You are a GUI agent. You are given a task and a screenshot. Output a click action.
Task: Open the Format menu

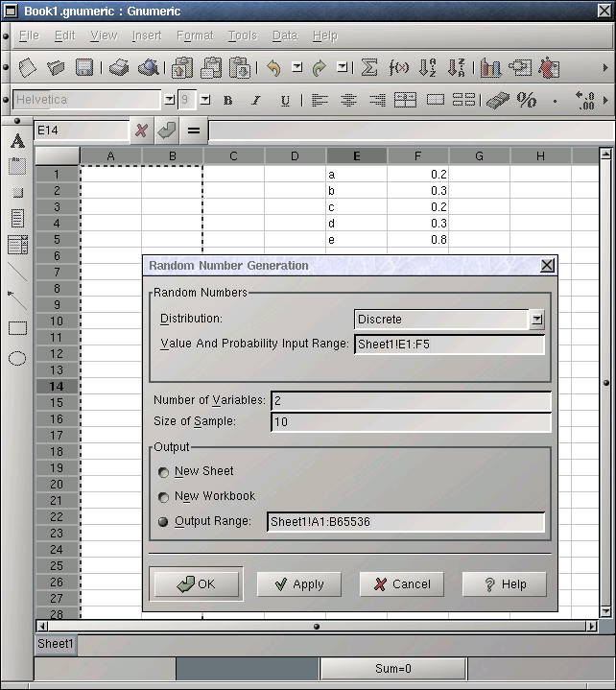(x=195, y=36)
